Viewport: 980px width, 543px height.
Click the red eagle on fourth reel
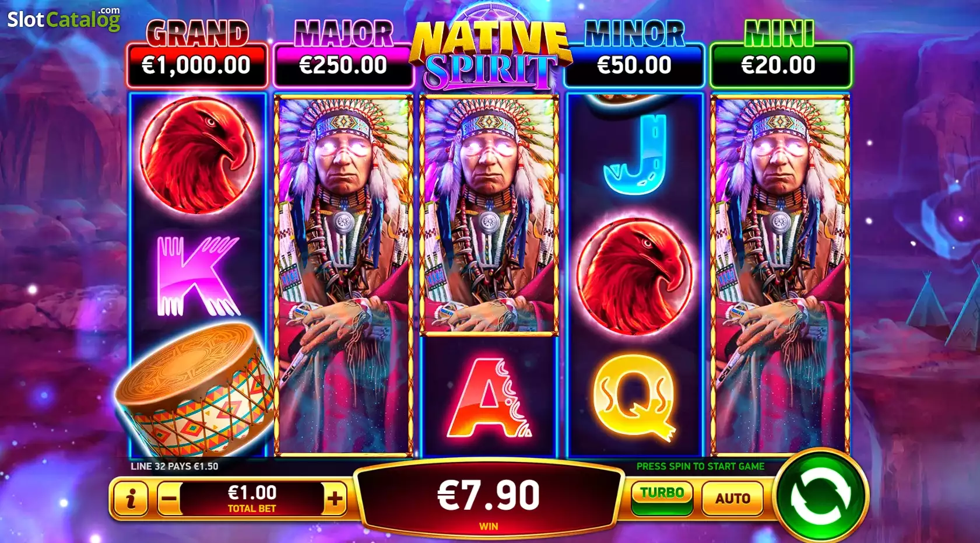point(635,276)
